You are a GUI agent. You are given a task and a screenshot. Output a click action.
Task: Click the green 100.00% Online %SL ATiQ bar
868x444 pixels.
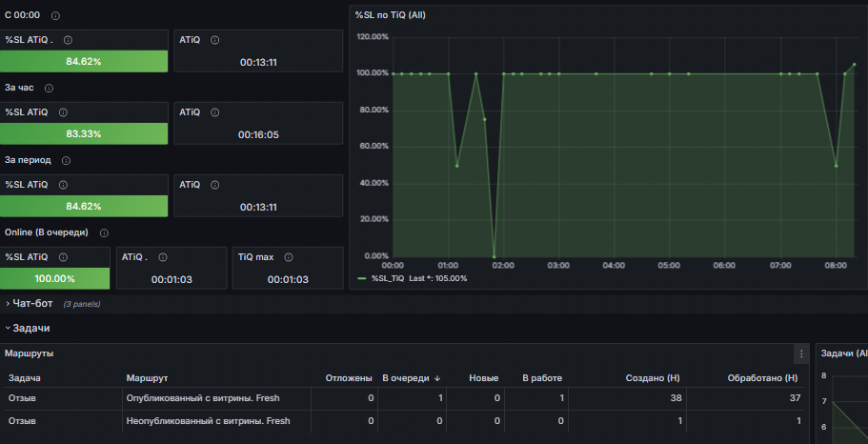point(55,278)
